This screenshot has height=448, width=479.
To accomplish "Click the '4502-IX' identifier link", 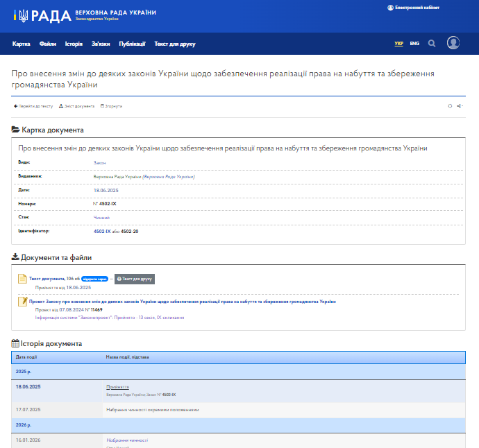I will pyautogui.click(x=102, y=232).
